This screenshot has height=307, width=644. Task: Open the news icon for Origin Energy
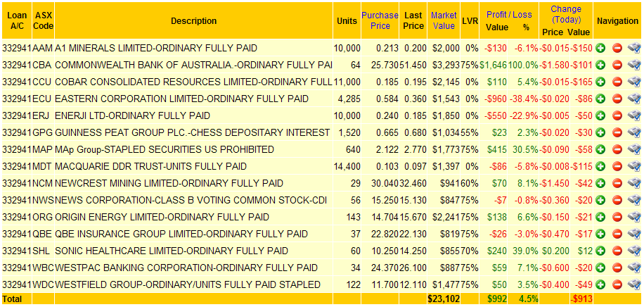coord(635,217)
